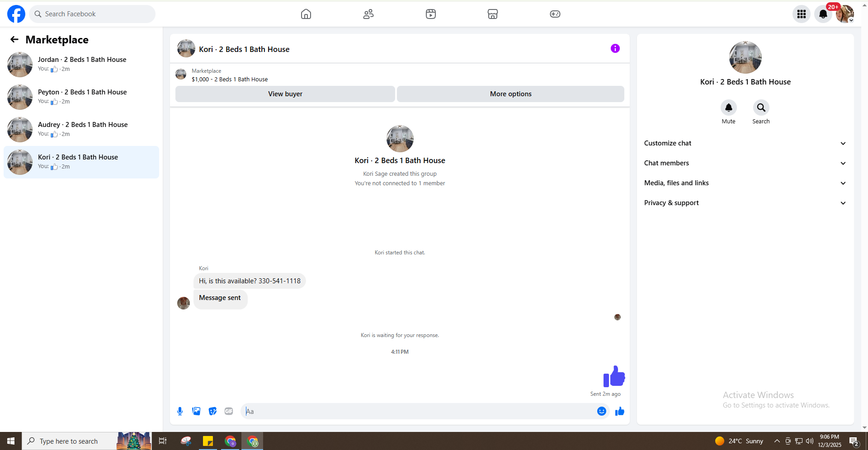
Task: Click the 'Kori is waiting for your response.' text
Action: click(x=400, y=335)
